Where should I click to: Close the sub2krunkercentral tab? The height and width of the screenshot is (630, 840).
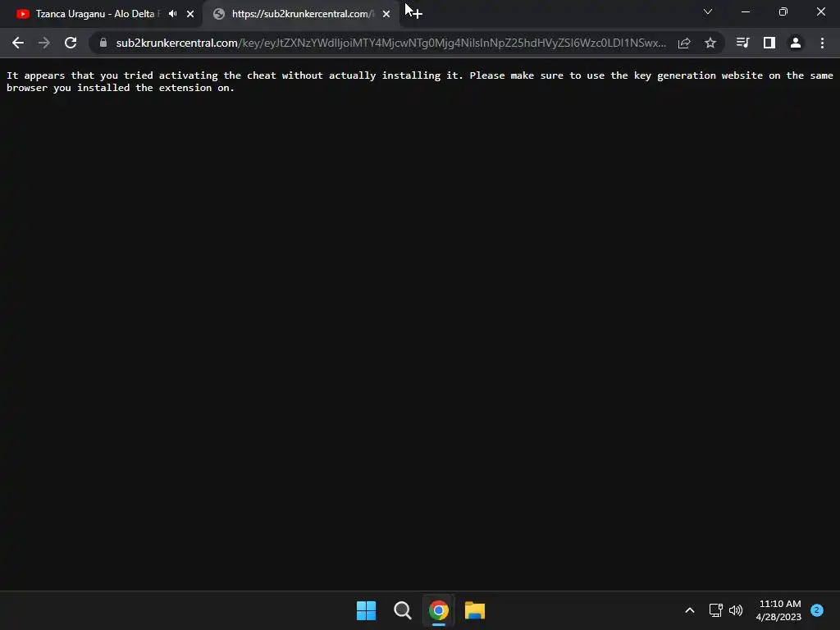coord(386,14)
